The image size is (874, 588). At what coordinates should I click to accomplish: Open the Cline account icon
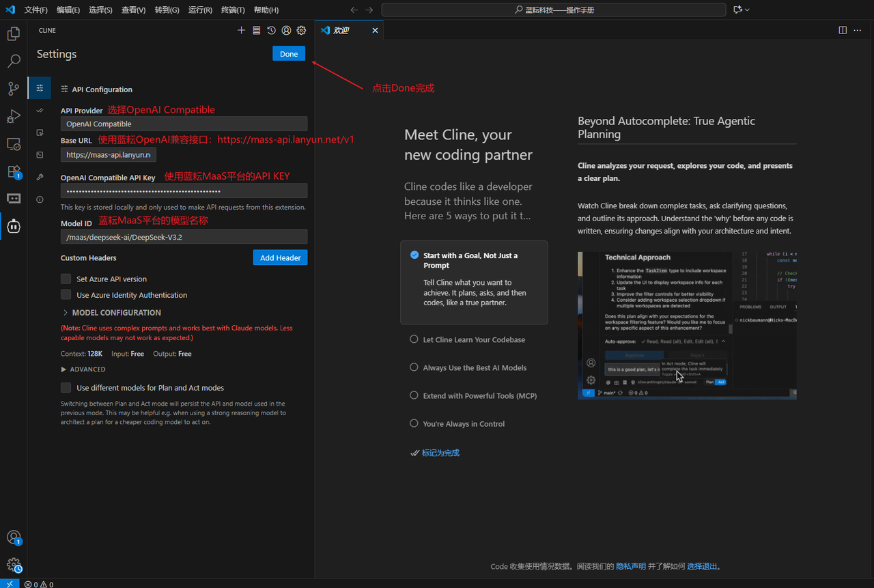point(286,31)
